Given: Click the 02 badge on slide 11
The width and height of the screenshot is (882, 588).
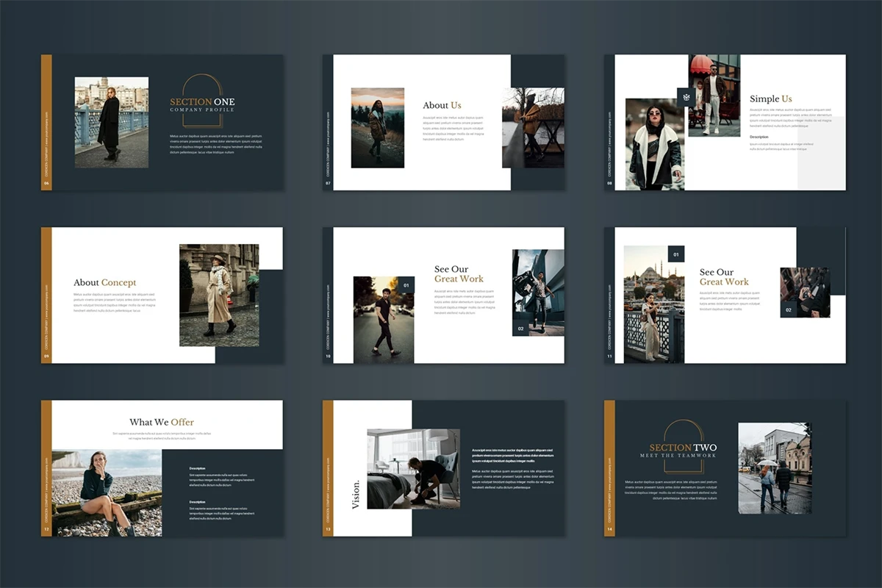Looking at the screenshot, I should [x=789, y=310].
